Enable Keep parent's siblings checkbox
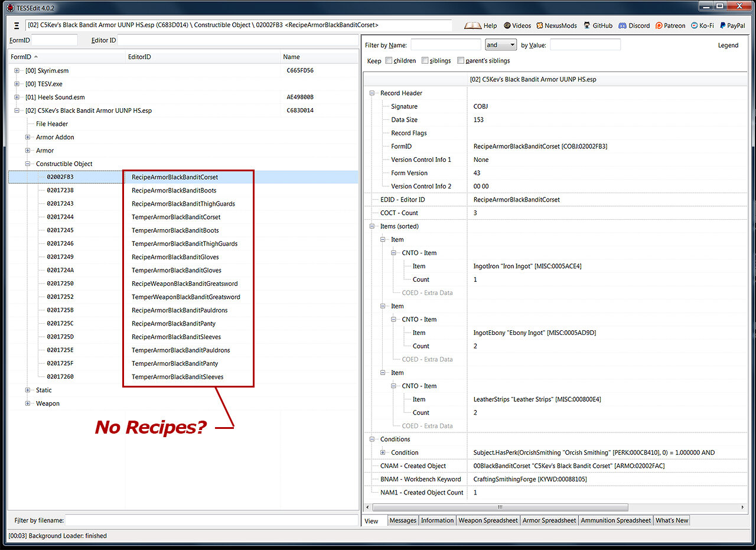The image size is (756, 550). tap(461, 60)
